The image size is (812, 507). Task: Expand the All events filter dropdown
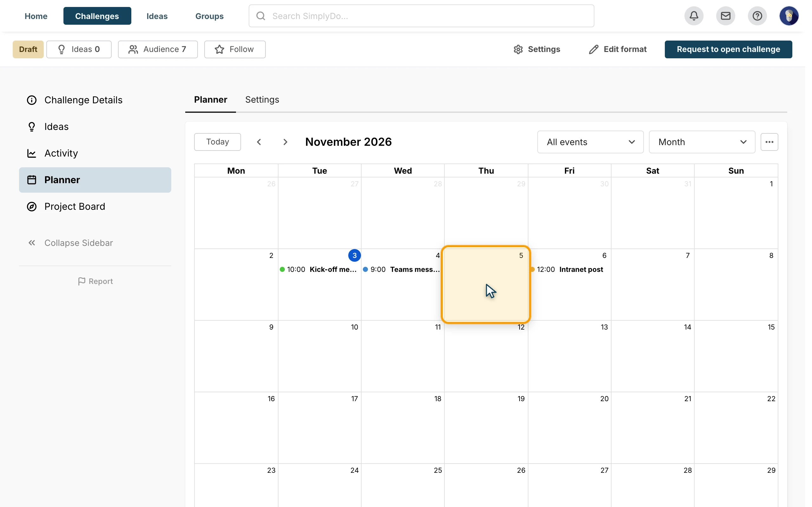point(590,142)
